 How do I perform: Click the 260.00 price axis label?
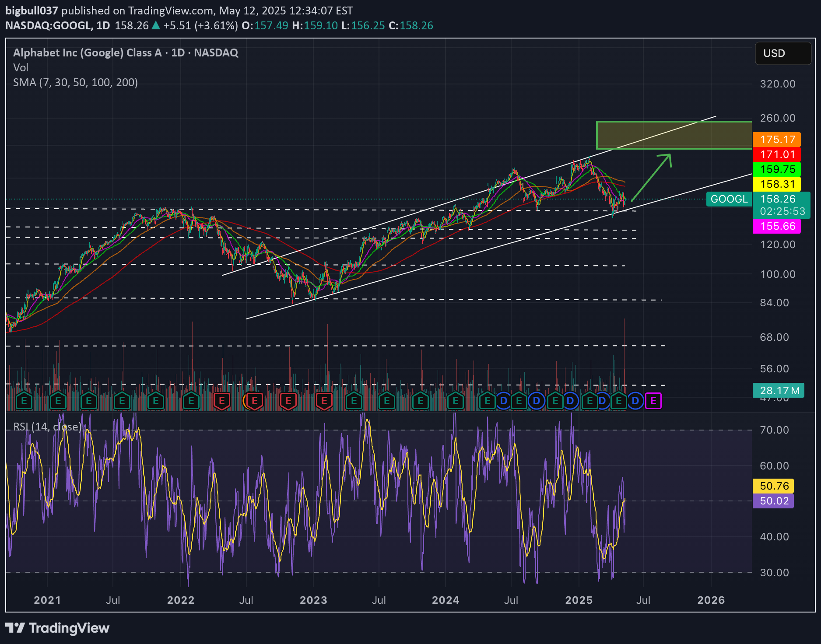(x=778, y=118)
